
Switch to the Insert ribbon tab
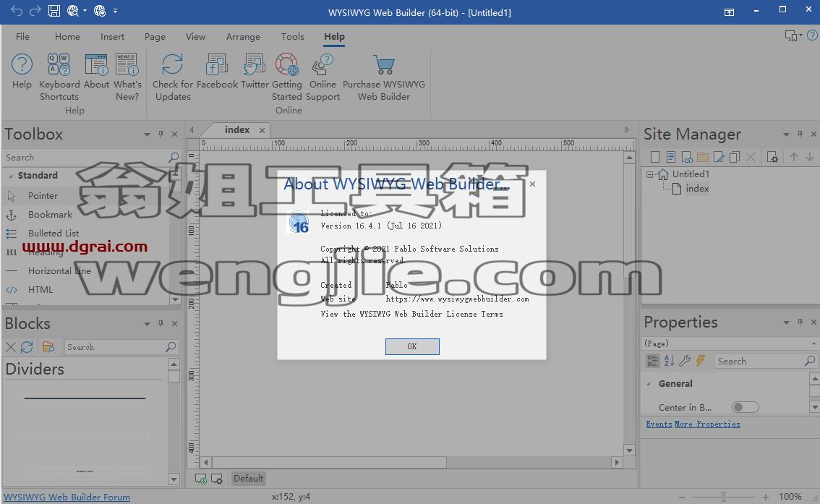(x=112, y=37)
